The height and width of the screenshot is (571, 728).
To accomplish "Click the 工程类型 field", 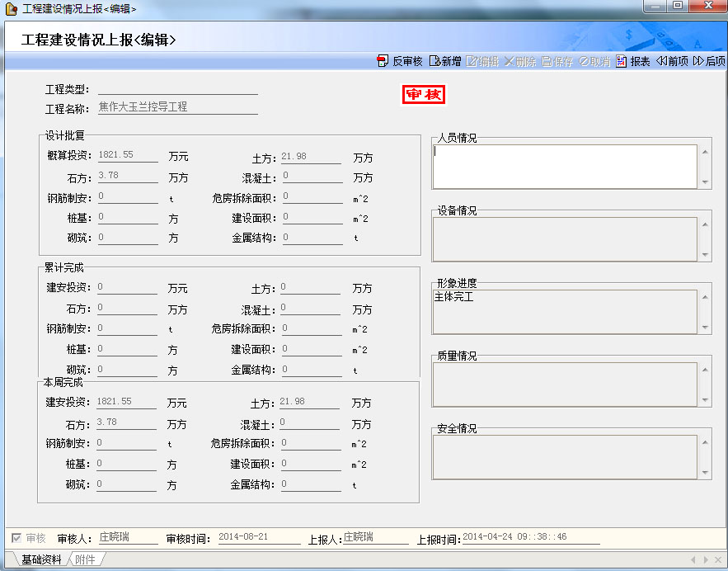I will click(x=177, y=88).
